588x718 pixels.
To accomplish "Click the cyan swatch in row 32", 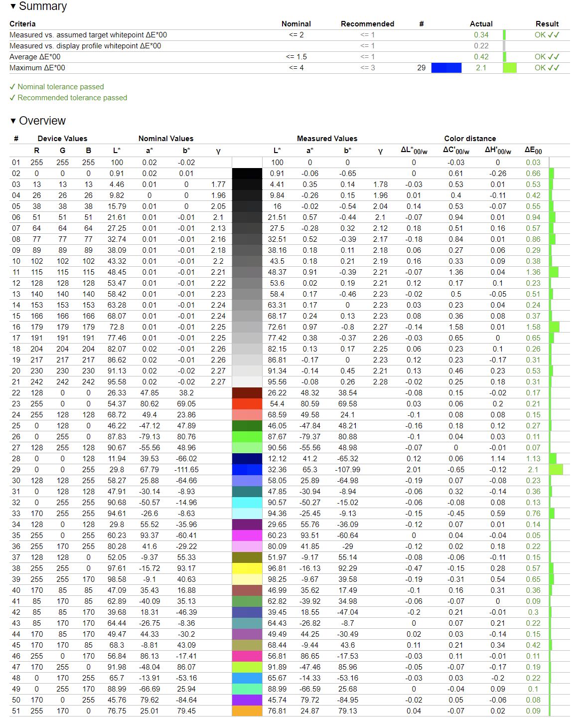I will pos(247,503).
